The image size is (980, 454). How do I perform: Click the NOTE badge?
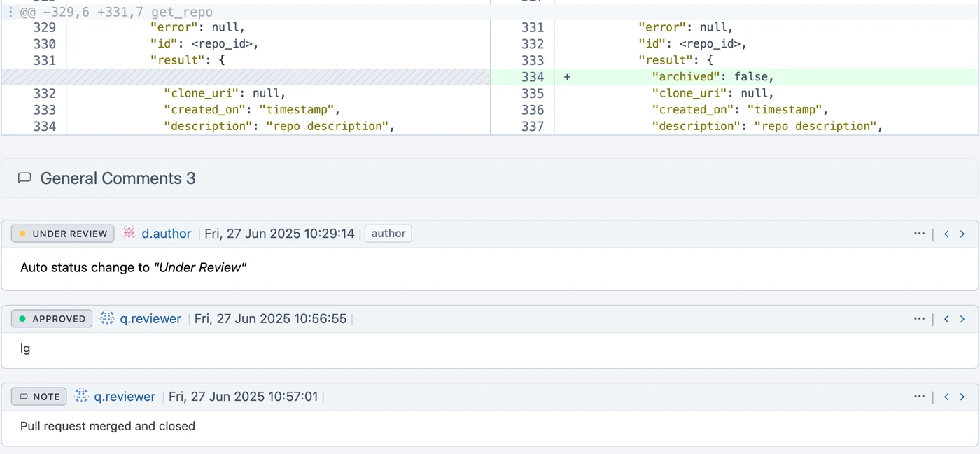[x=39, y=397]
